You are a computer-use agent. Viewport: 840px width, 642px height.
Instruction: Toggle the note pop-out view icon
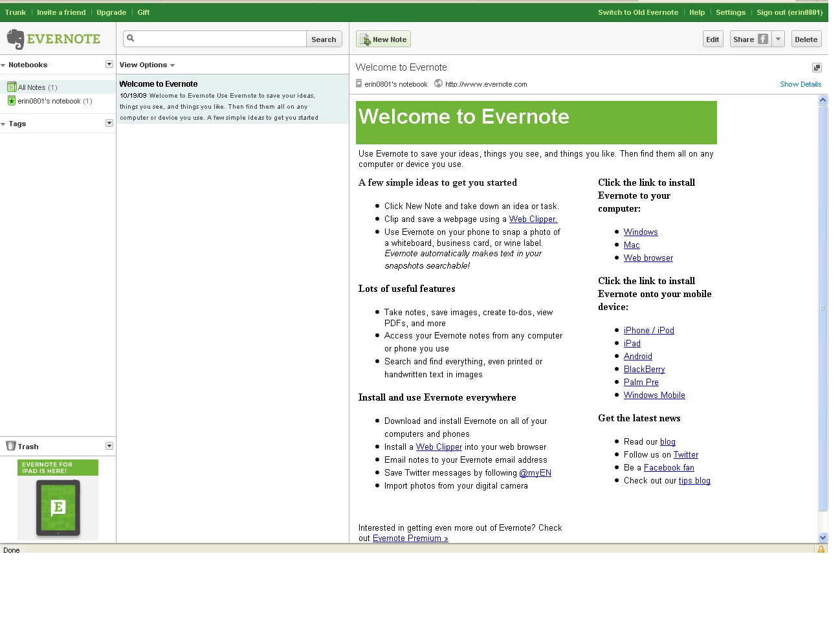[816, 67]
